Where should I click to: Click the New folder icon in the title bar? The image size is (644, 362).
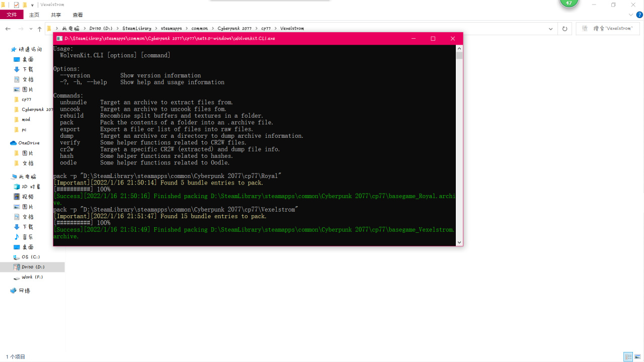point(25,5)
